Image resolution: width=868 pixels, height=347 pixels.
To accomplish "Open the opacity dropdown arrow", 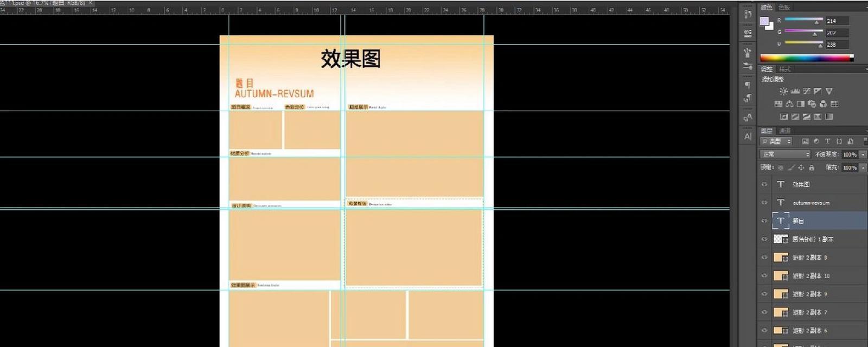I will (863, 155).
